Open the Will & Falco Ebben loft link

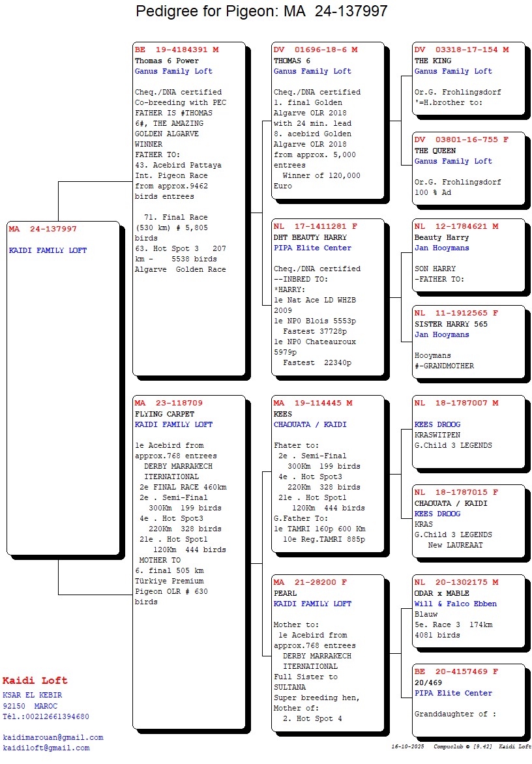455,604
